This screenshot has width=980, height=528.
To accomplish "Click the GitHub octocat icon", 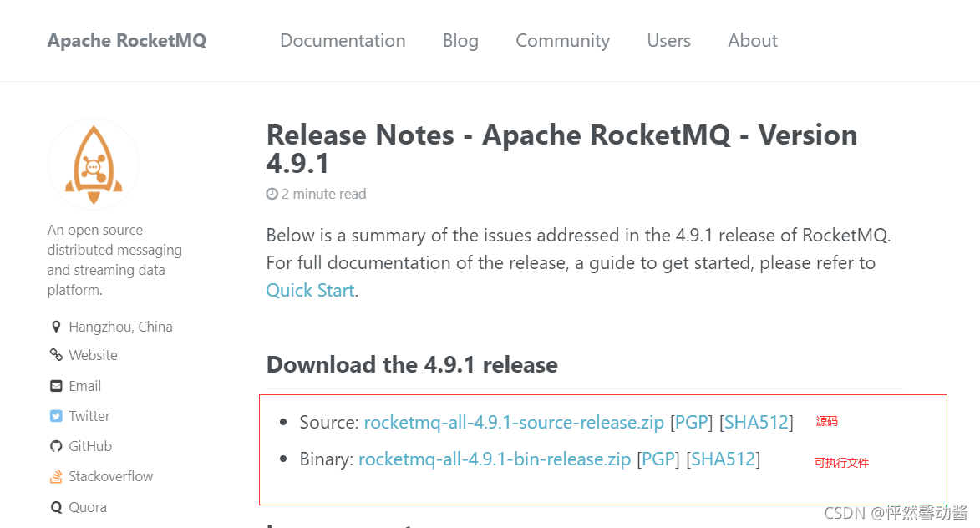I will coord(56,446).
